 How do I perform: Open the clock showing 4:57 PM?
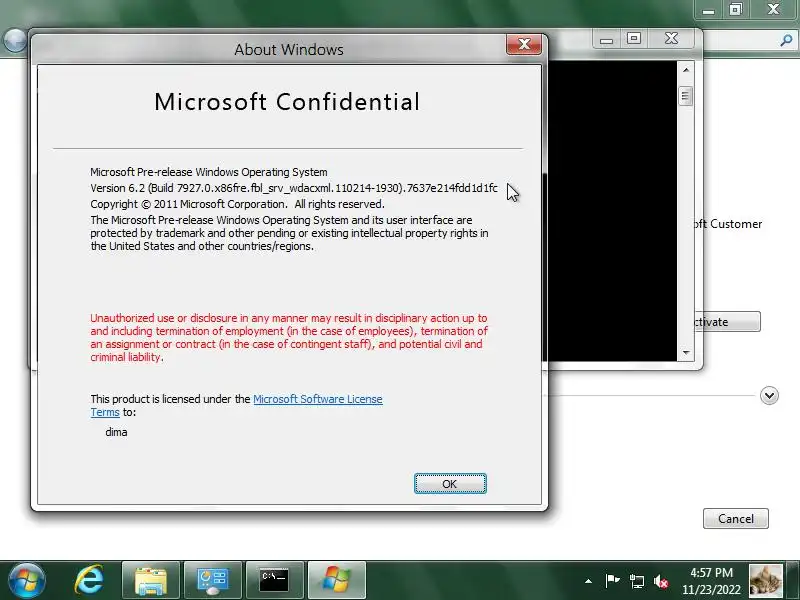pyautogui.click(x=711, y=581)
